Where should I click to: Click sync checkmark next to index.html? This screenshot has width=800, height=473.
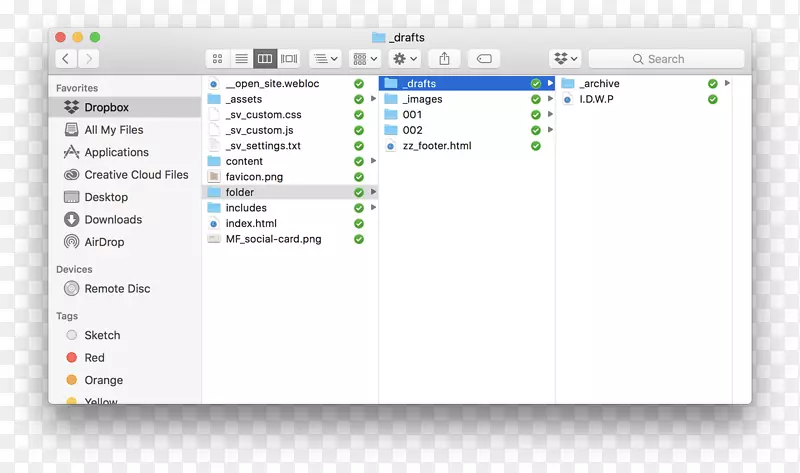pyautogui.click(x=359, y=223)
